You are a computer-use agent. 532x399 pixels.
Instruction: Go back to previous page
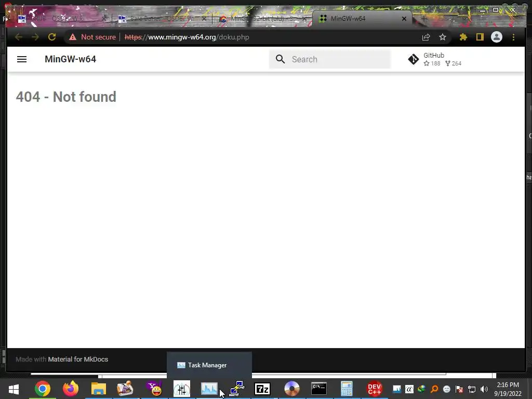coord(18,37)
